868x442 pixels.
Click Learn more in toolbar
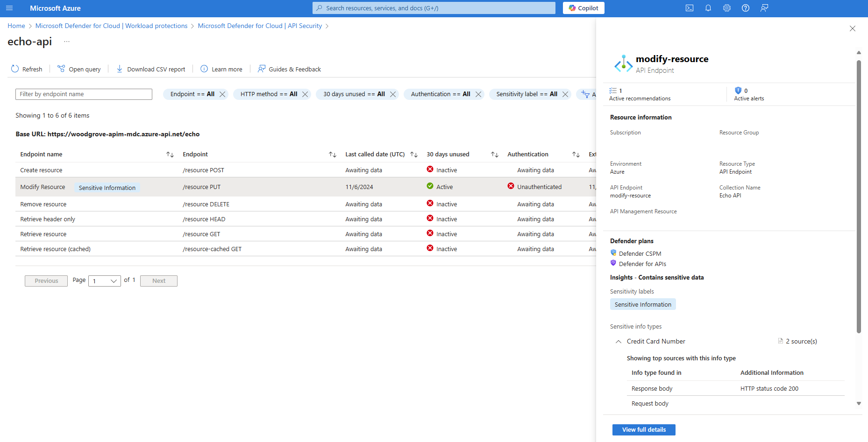point(221,69)
